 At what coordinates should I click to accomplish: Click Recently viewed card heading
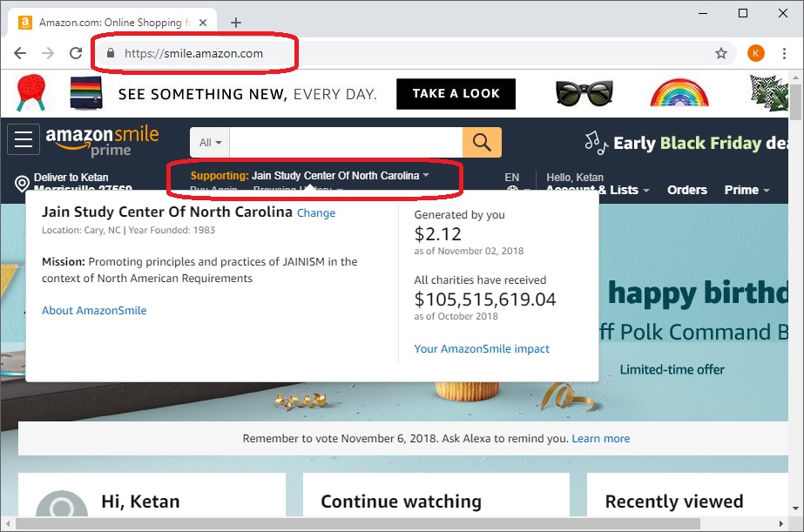(673, 502)
